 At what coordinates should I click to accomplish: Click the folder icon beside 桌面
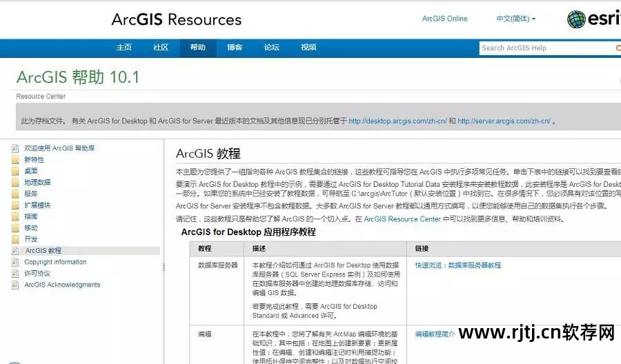click(x=15, y=171)
